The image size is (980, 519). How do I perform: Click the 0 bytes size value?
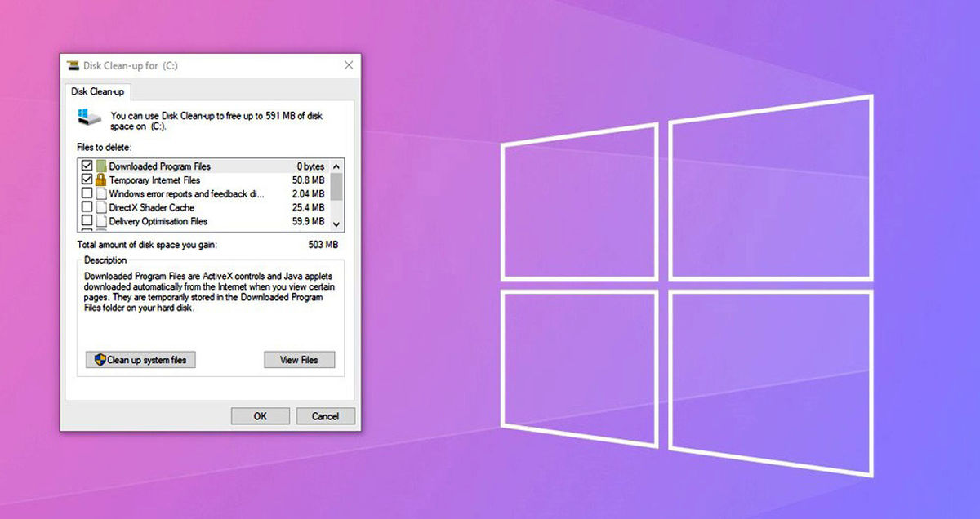tap(311, 166)
